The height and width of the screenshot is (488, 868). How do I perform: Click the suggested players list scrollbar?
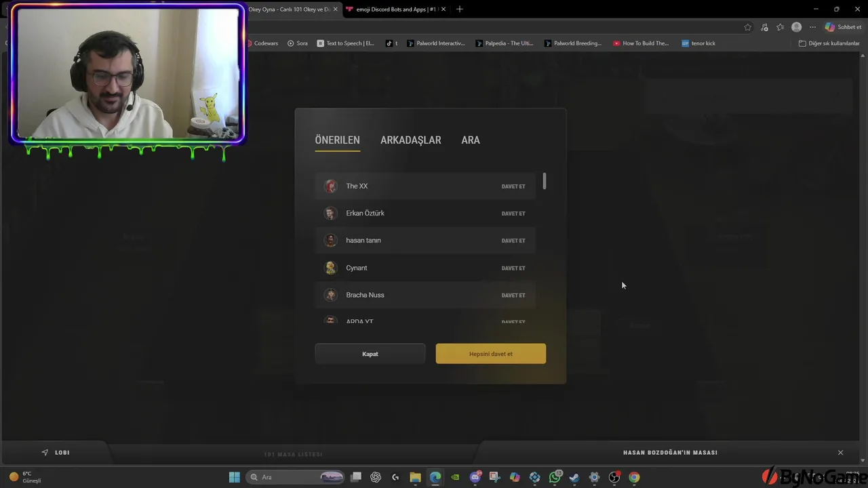pyautogui.click(x=544, y=181)
